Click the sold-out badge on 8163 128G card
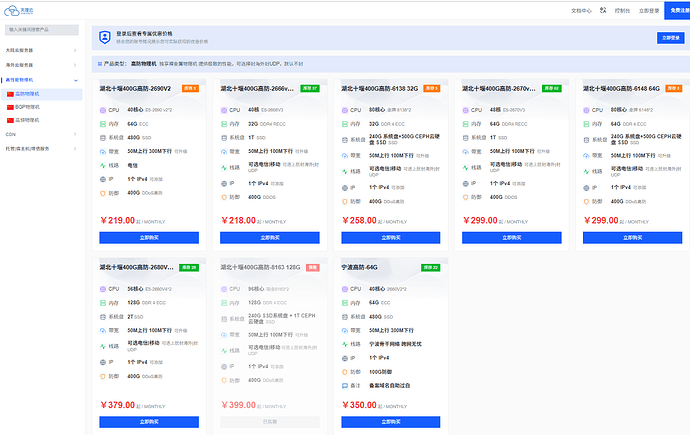 312,267
